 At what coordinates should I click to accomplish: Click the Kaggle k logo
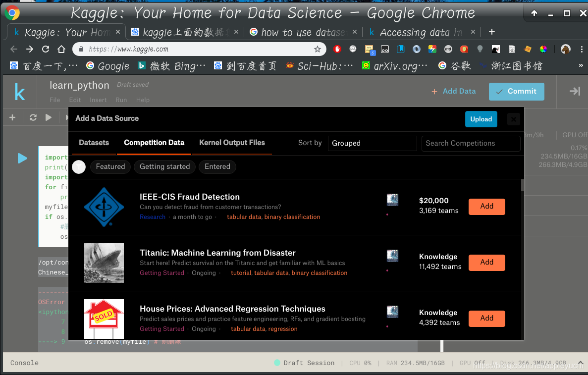[x=19, y=92]
